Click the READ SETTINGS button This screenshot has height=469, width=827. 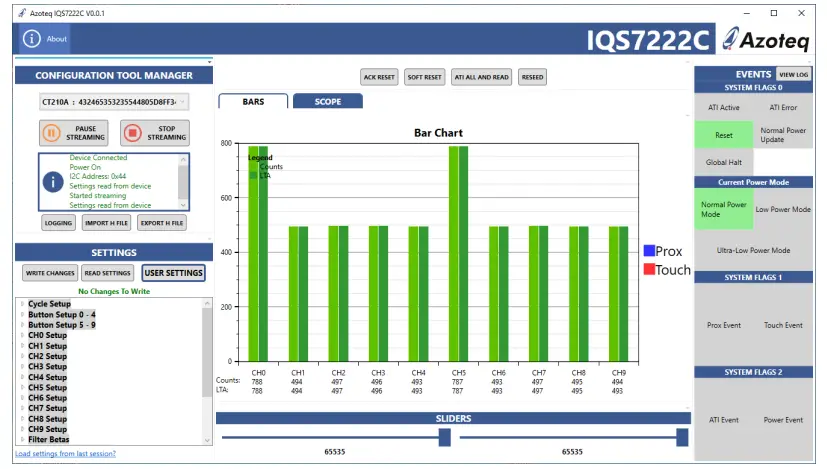pos(107,273)
